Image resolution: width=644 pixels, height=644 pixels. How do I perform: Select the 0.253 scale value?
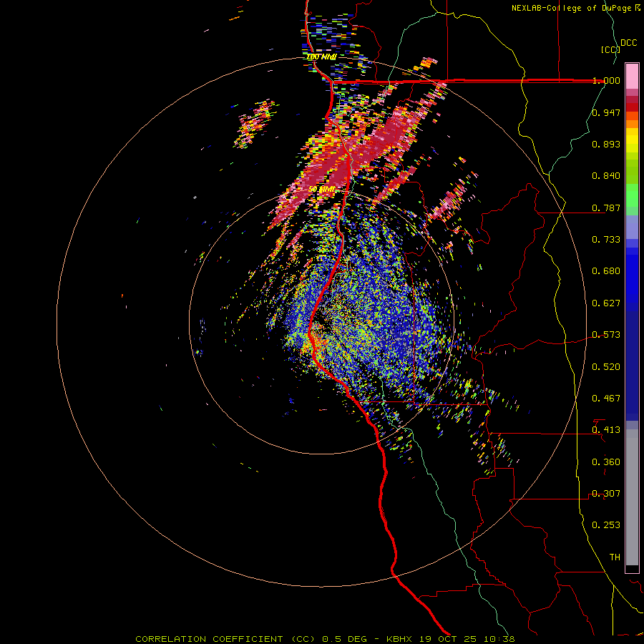pyautogui.click(x=606, y=525)
